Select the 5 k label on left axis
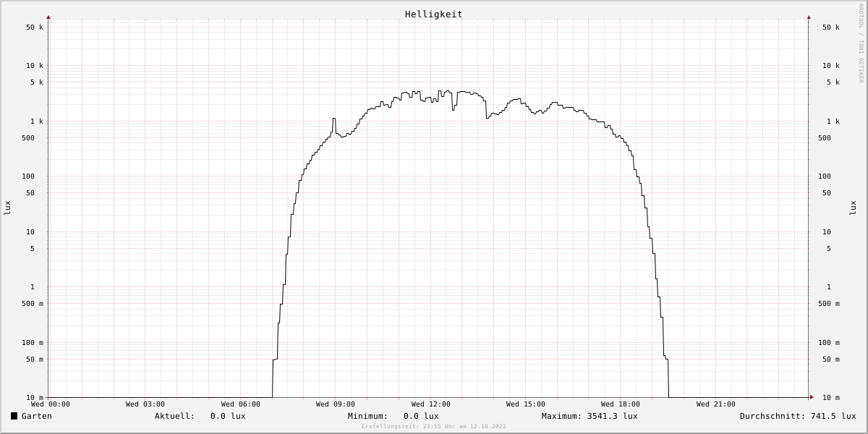 [37, 82]
